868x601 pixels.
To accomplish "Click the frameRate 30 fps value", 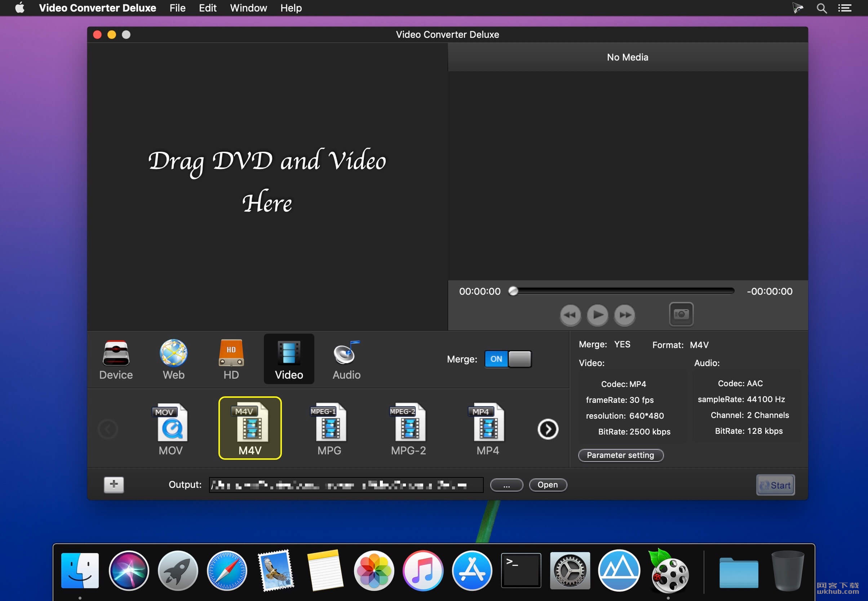I will pos(641,400).
